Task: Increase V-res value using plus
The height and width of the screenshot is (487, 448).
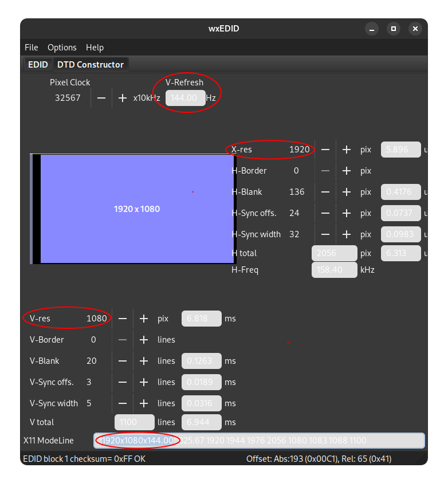Action: coord(144,319)
